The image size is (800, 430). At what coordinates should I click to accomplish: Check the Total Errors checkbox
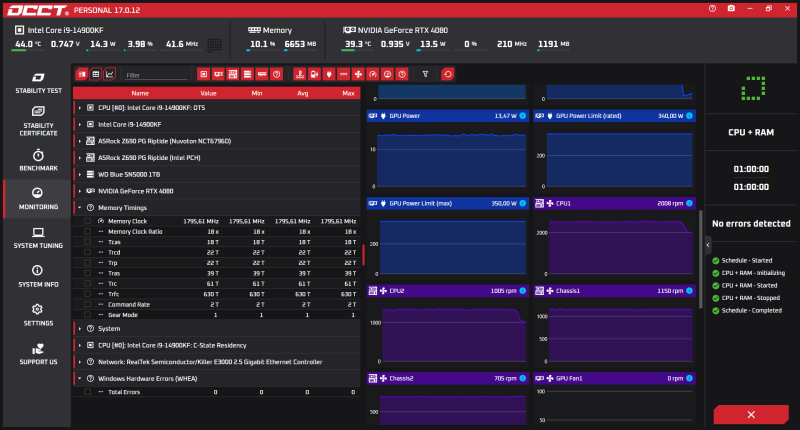coord(87,392)
